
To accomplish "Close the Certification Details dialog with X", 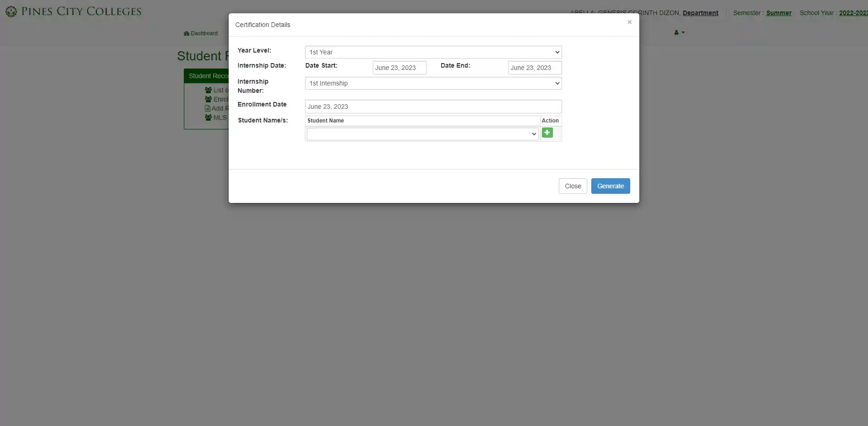I will 629,22.
